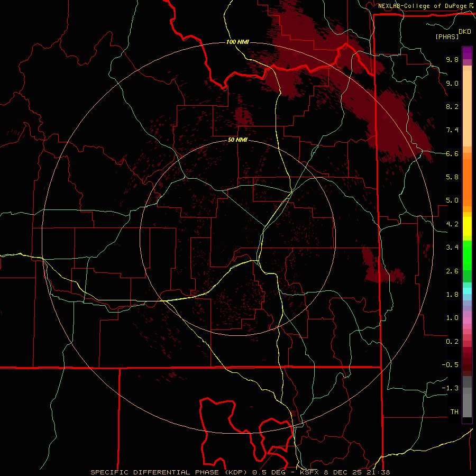This screenshot has width=476, height=476.
Task: Click the 5.0 scale value
Action: tap(452, 200)
